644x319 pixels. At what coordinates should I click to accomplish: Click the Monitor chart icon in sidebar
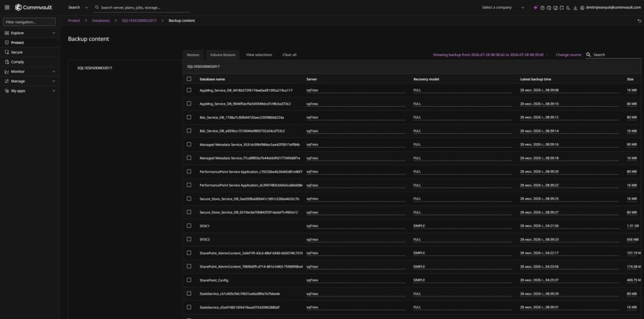(7, 72)
